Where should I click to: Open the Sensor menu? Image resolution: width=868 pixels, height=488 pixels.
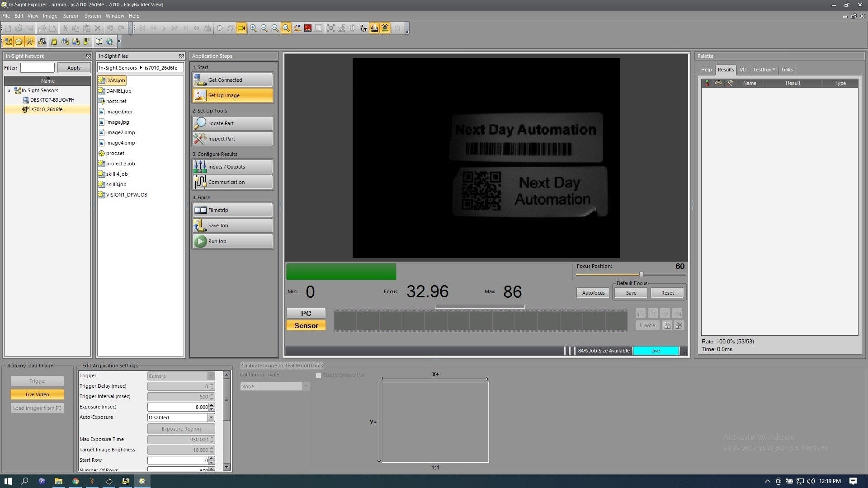tap(71, 16)
